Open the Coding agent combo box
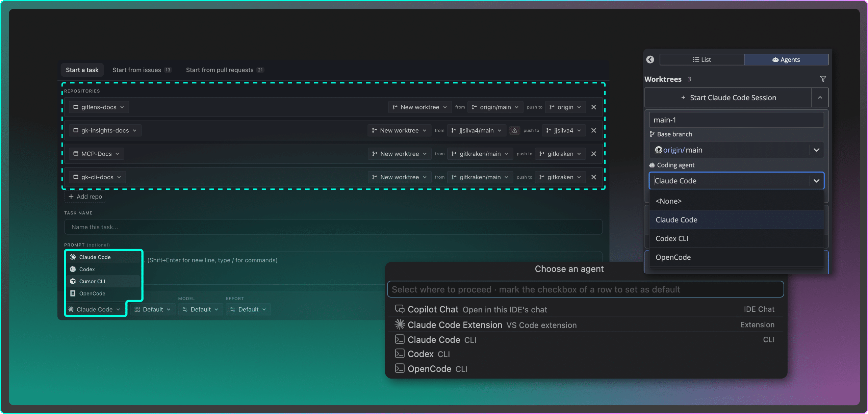 (x=736, y=181)
